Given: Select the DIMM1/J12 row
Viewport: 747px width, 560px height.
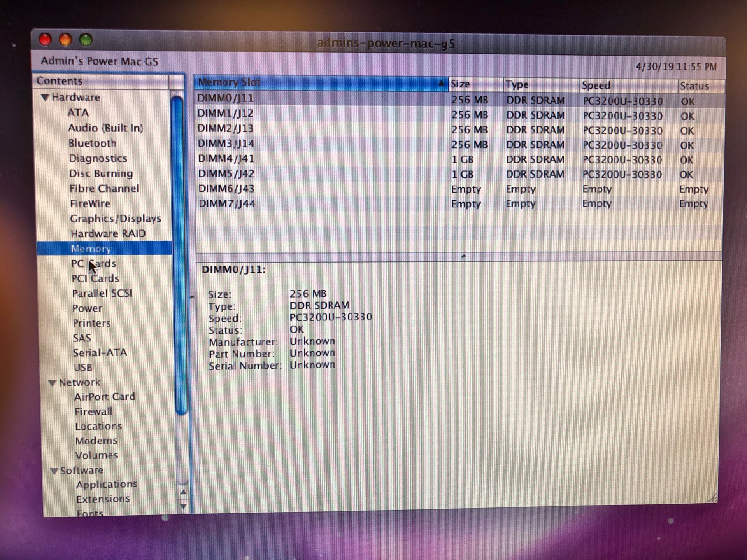Looking at the screenshot, I should coord(459,115).
